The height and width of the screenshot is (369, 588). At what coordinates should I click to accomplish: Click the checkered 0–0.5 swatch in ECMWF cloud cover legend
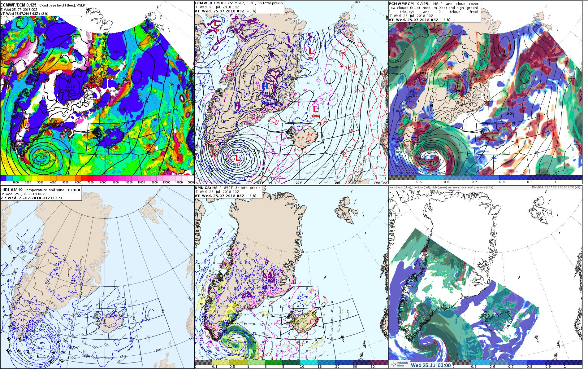click(402, 178)
